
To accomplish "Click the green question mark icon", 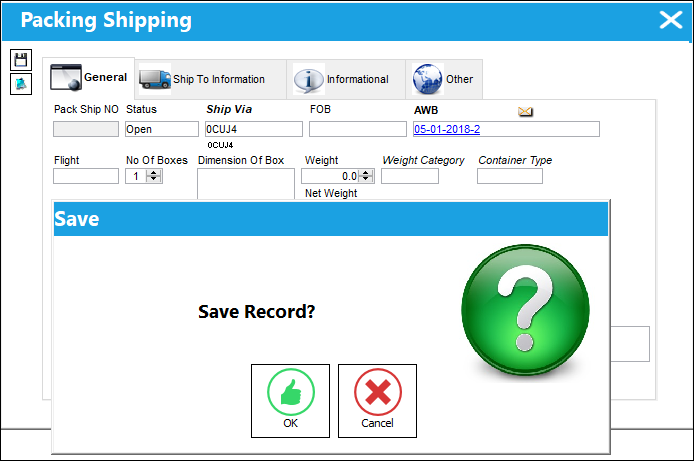I will [525, 311].
